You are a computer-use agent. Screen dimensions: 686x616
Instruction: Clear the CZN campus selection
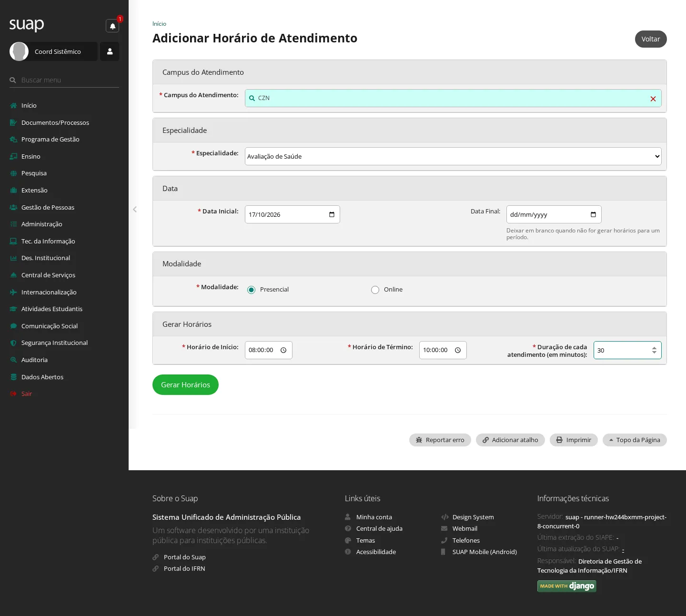click(653, 99)
